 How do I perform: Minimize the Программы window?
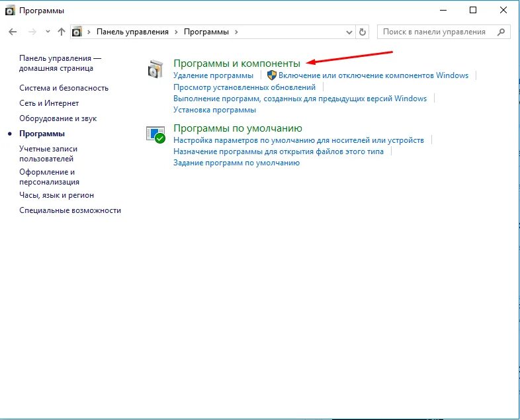443,11
